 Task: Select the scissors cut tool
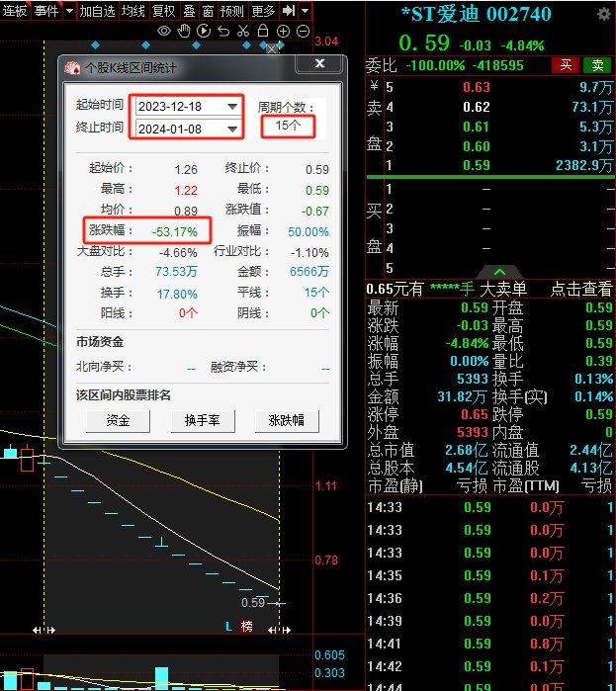click(x=243, y=31)
